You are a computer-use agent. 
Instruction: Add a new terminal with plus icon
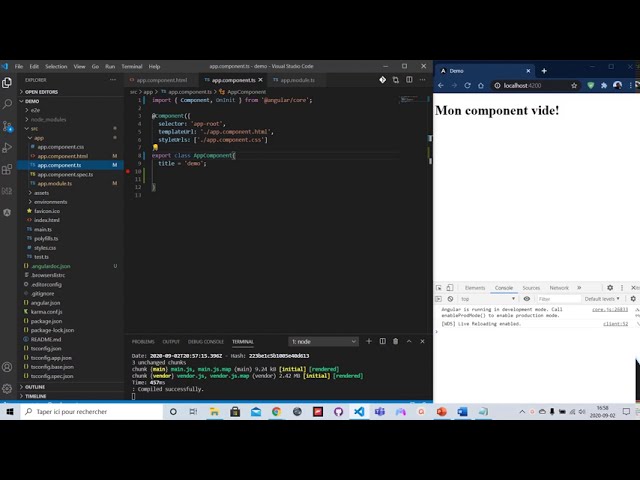[369, 341]
